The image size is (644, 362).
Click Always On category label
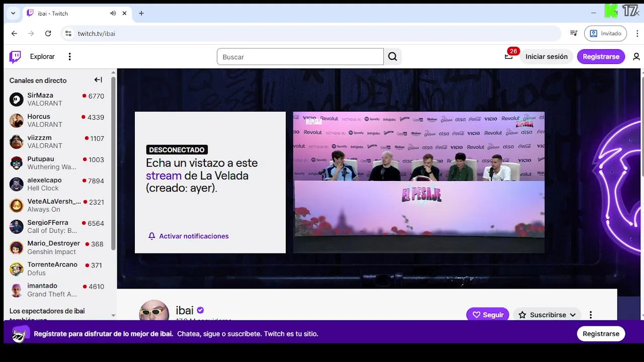click(44, 209)
